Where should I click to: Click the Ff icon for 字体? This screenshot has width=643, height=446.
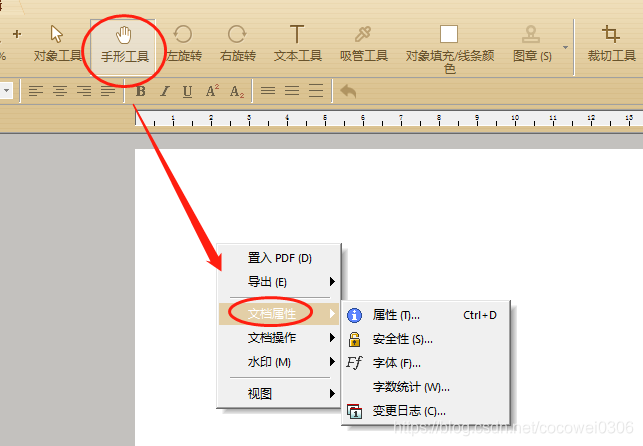[354, 363]
